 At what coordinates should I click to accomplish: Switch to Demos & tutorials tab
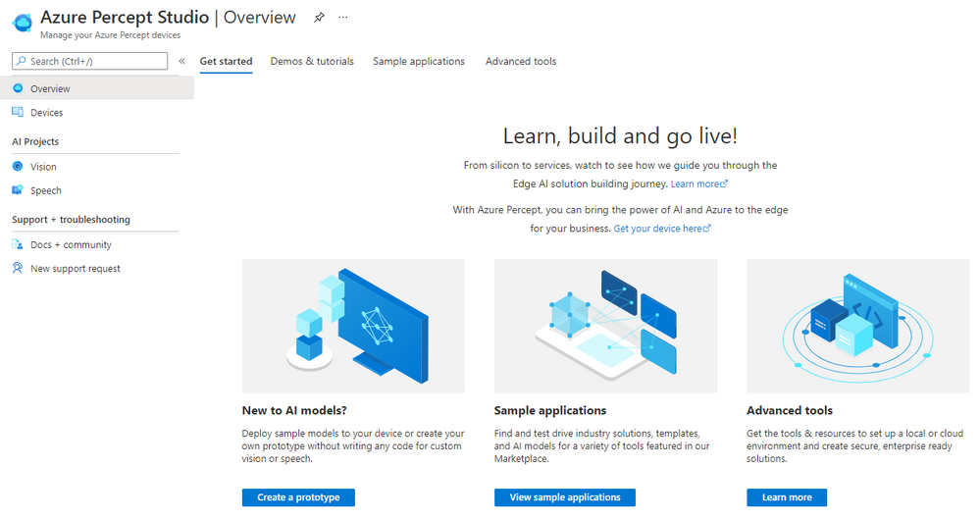pyautogui.click(x=312, y=61)
